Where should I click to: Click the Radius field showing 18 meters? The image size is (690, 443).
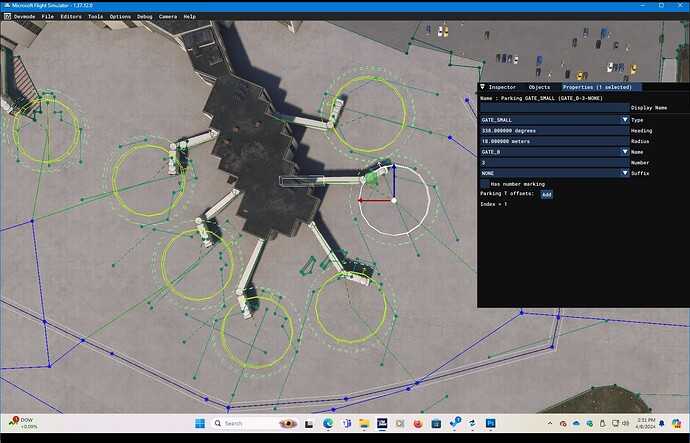tap(554, 141)
